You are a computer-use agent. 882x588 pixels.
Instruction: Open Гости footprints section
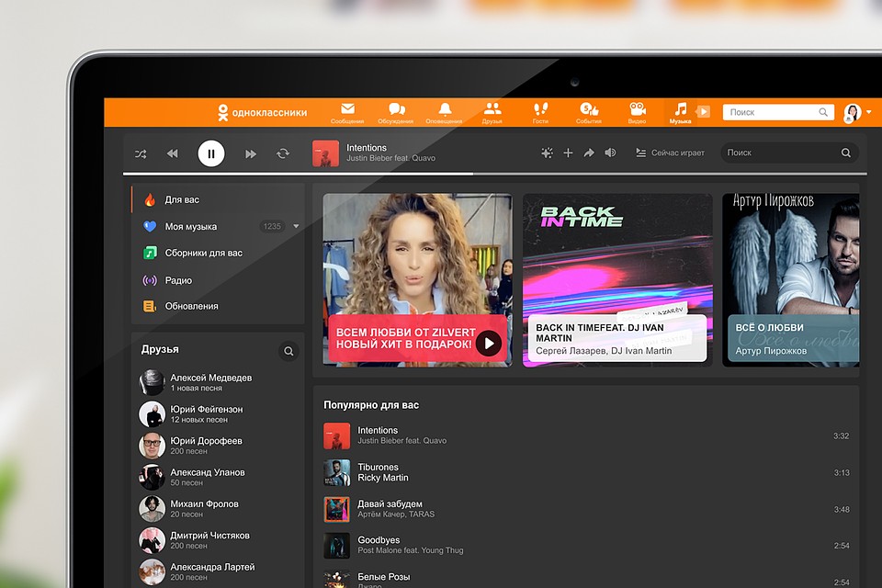540,112
